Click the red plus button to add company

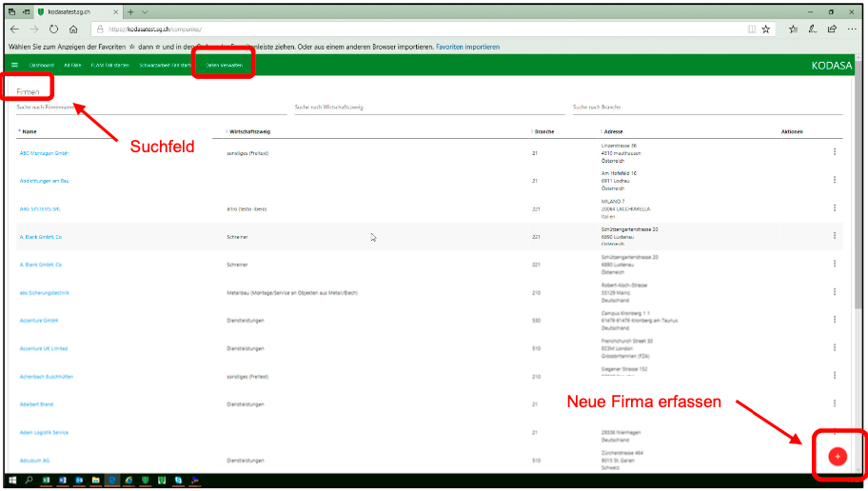838,457
